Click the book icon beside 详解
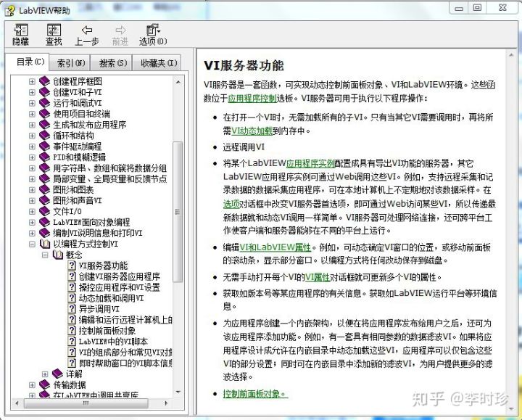 click(x=57, y=374)
